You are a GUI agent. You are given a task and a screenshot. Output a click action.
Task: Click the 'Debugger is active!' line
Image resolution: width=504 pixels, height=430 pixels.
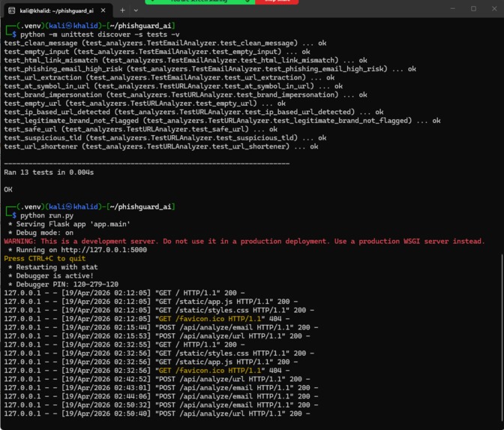51,276
